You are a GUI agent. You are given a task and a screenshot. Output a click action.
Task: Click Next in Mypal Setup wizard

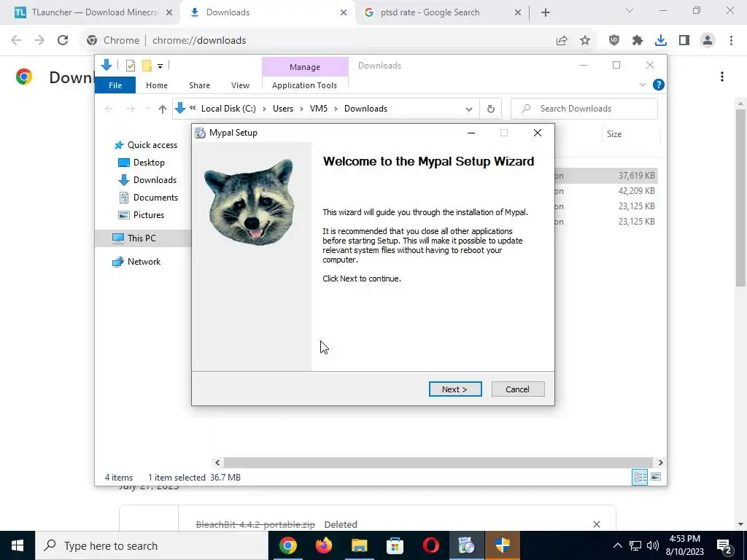point(455,389)
